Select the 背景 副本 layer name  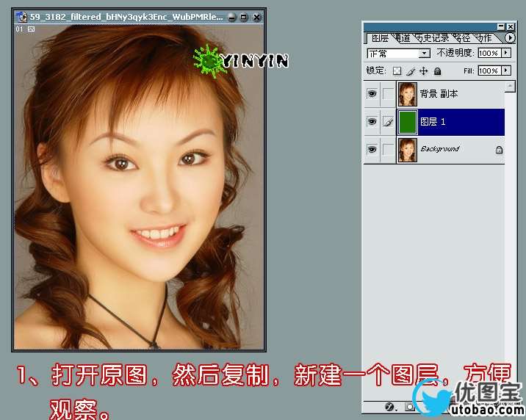point(439,94)
